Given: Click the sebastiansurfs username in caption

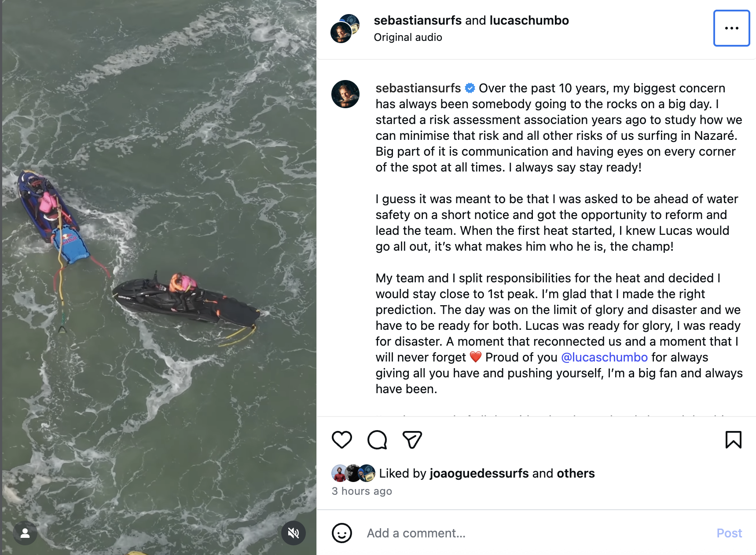Looking at the screenshot, I should pos(418,88).
